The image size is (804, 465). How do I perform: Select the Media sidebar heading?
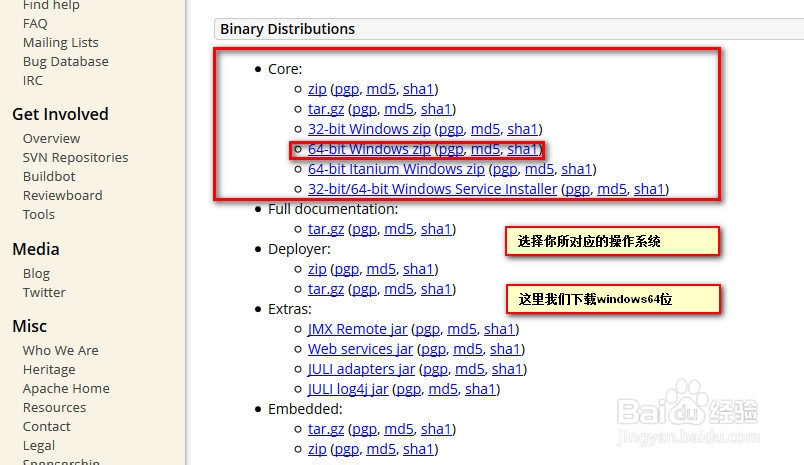coord(35,249)
